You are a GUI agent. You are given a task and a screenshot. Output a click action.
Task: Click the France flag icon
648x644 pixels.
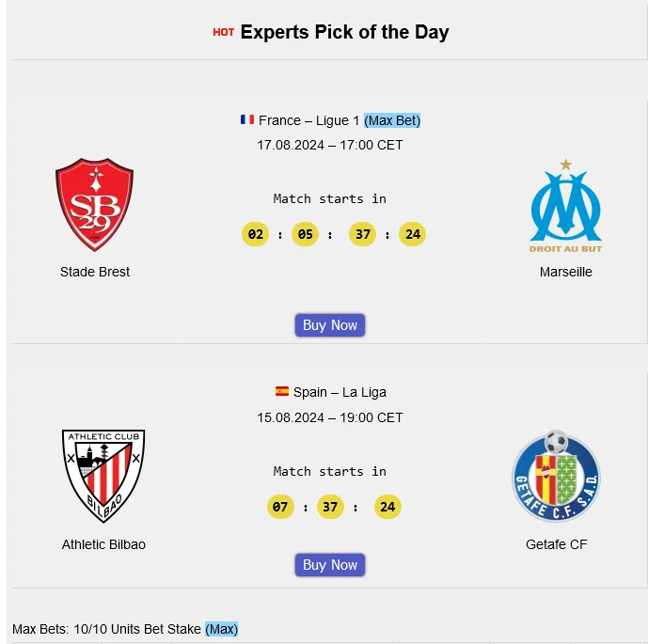247,120
